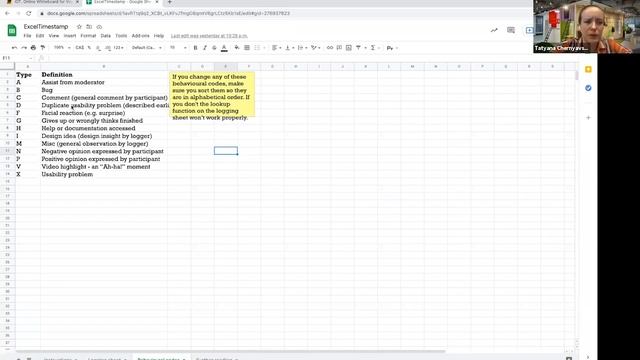Open the input tools dropdown
The height and width of the screenshot is (360, 640).
click(391, 48)
